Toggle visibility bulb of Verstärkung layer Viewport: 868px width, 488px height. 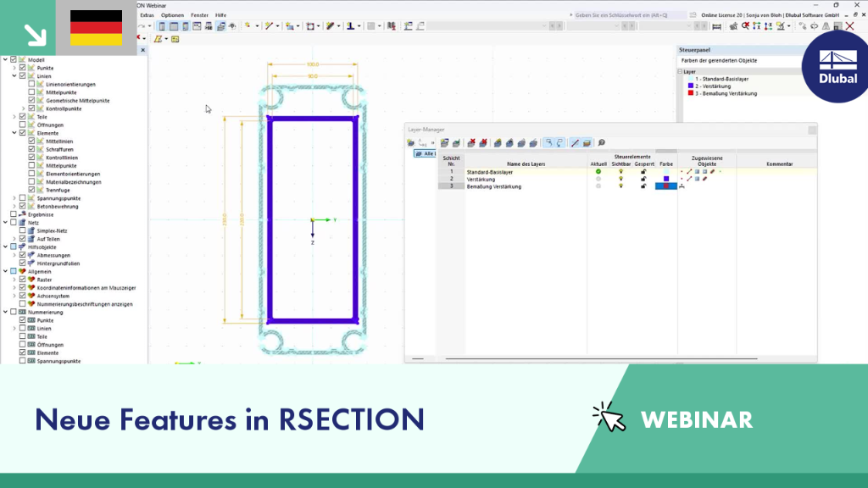tap(621, 180)
